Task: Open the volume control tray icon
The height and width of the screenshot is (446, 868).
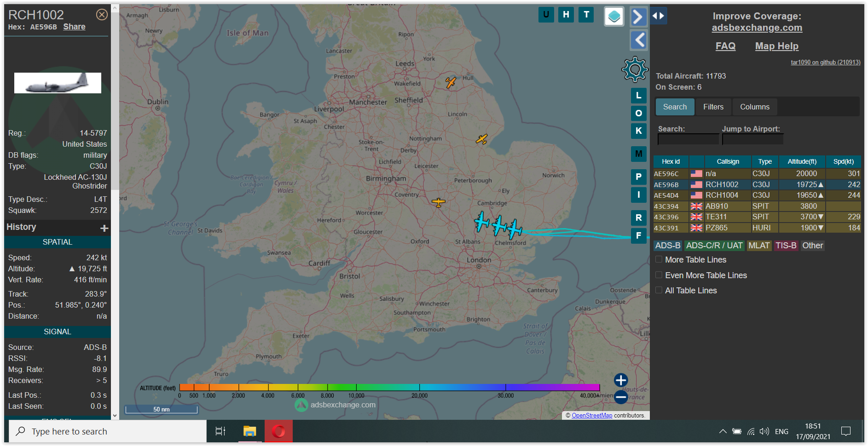Action: (x=764, y=431)
